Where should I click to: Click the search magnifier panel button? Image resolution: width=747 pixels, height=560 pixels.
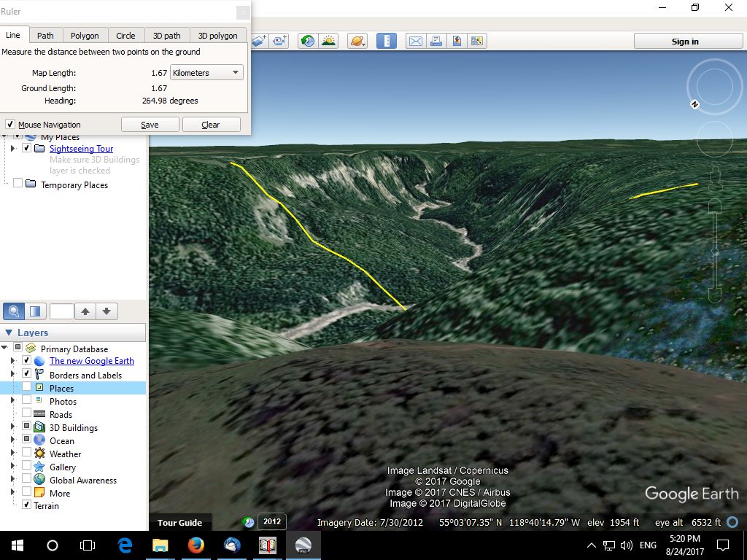(x=14, y=311)
